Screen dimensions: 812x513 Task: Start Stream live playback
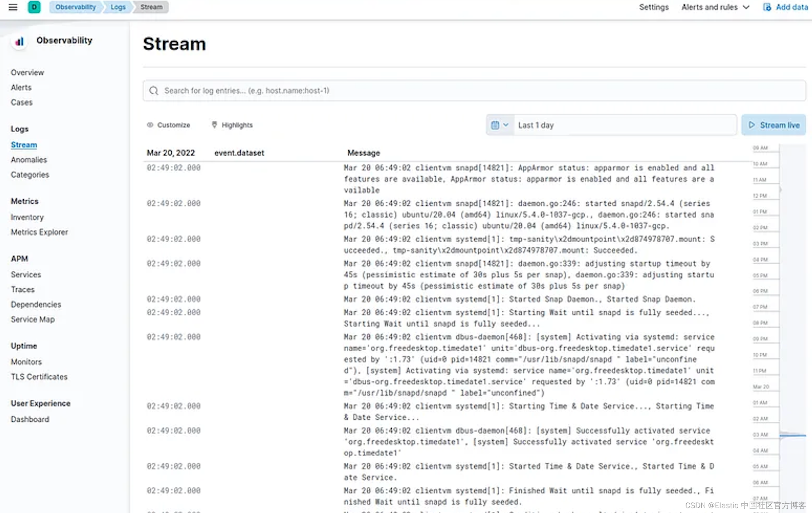coord(774,125)
